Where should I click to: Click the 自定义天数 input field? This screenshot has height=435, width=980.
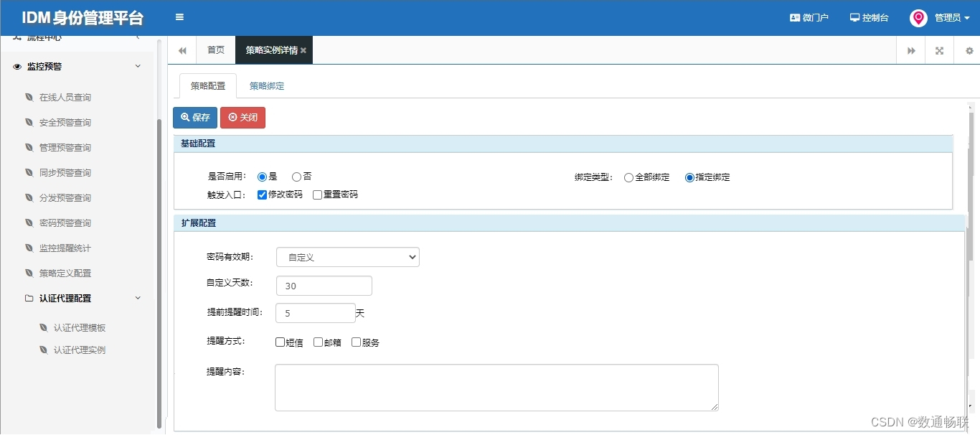coord(324,286)
